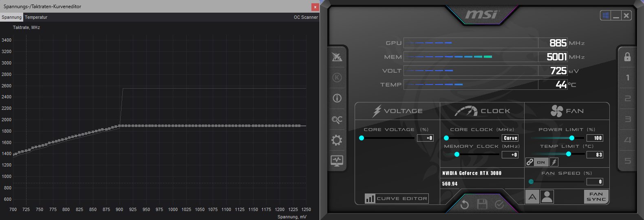644x220 pixels.
Task: Click the 'Spannung, mV' axis label
Action: click(292, 217)
